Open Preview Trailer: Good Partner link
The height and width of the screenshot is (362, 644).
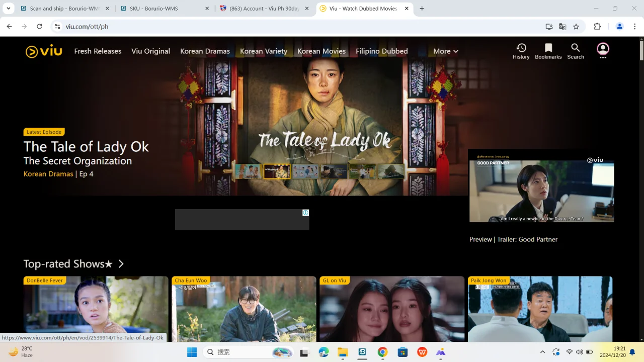coord(513,239)
